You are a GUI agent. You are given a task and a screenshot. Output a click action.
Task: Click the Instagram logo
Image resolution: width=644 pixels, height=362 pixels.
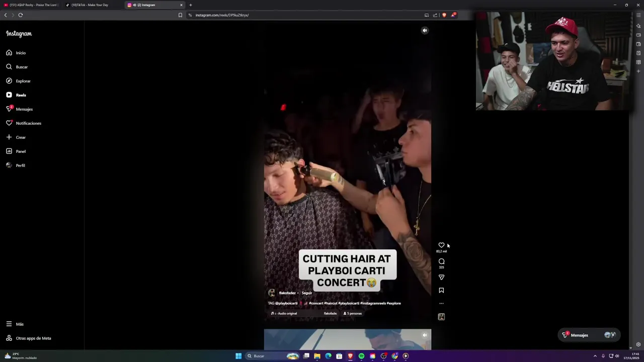click(x=19, y=34)
